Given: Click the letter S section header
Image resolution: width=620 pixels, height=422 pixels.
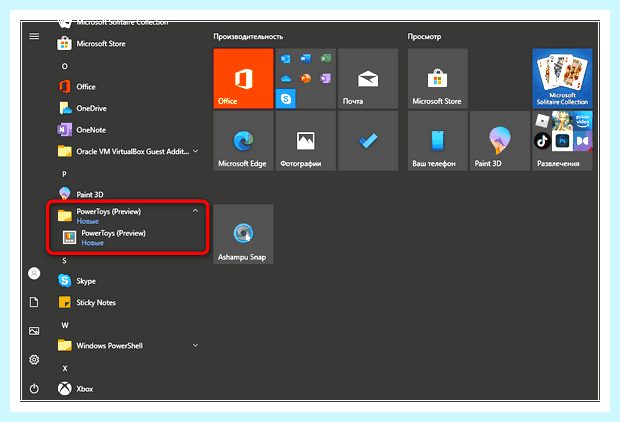Looking at the screenshot, I should pyautogui.click(x=64, y=261).
